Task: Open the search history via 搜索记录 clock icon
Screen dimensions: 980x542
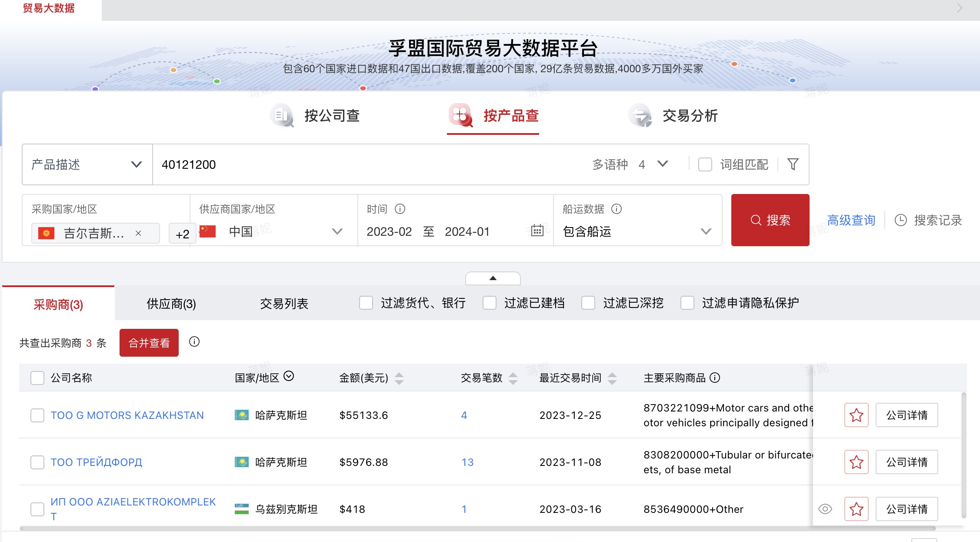Action: pyautogui.click(x=900, y=221)
